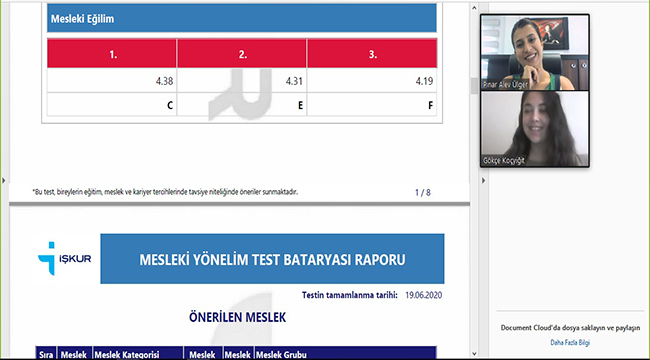Expand the left navigation pane arrow
Viewport: 650px width, 360px height.
pos(4,180)
